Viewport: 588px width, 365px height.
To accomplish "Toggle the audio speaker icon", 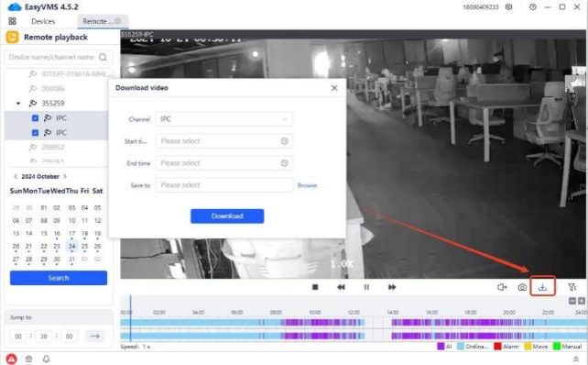I will click(x=502, y=287).
